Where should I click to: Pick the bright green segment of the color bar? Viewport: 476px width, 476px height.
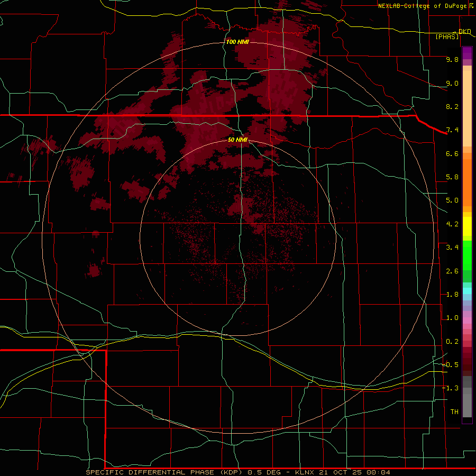click(x=467, y=254)
